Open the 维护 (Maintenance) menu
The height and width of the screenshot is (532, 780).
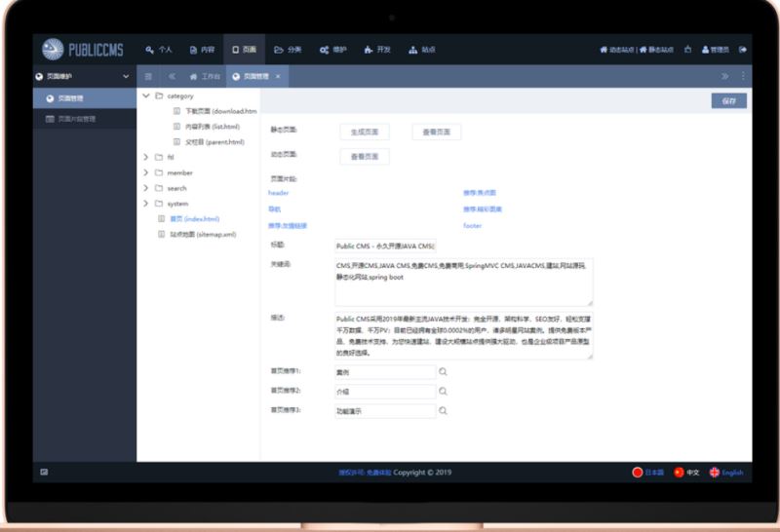pyautogui.click(x=332, y=50)
